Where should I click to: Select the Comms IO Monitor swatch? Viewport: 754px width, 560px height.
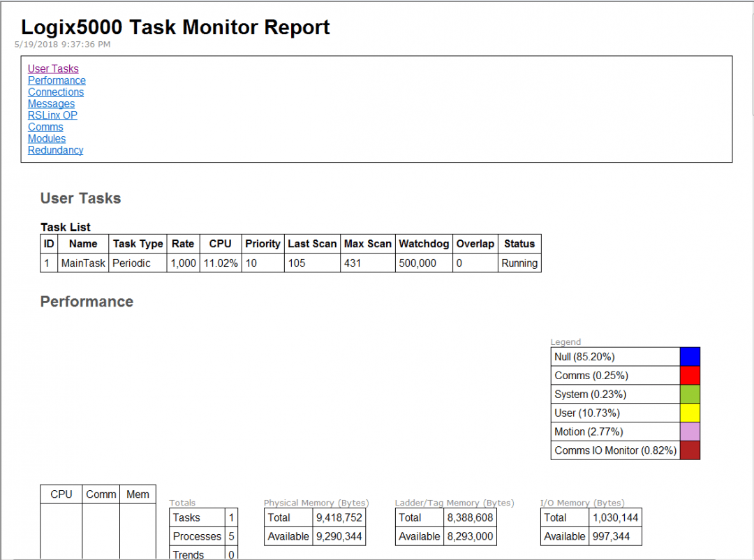click(x=690, y=450)
